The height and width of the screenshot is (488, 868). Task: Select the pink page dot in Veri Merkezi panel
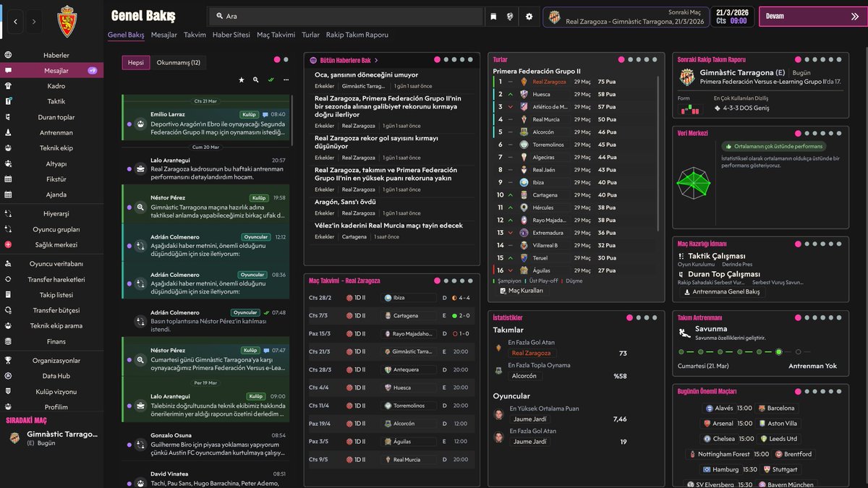click(798, 134)
